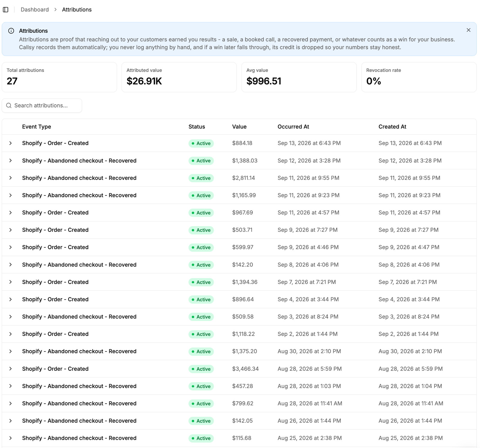Go to Dashboard breadcrumb
The image size is (480, 448).
(x=34, y=10)
